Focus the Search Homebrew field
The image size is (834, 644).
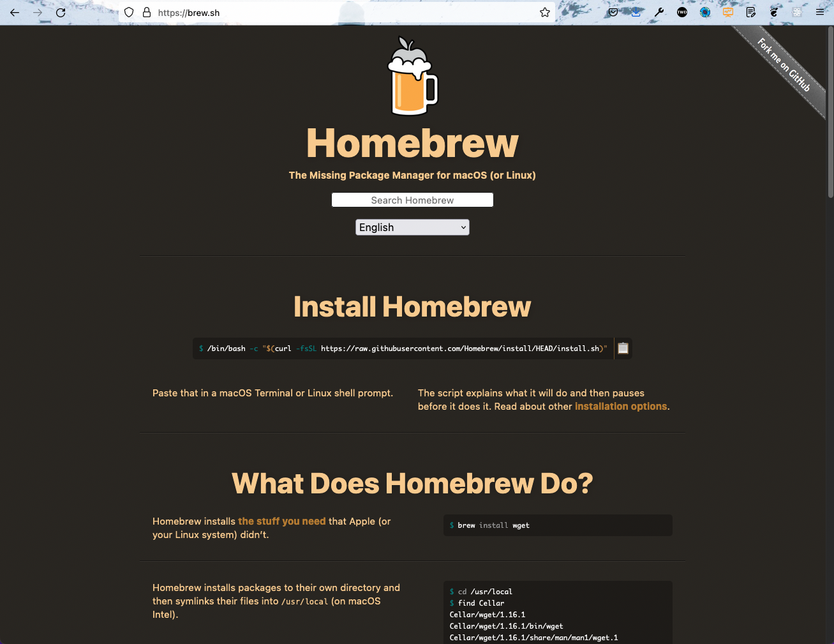pos(412,200)
